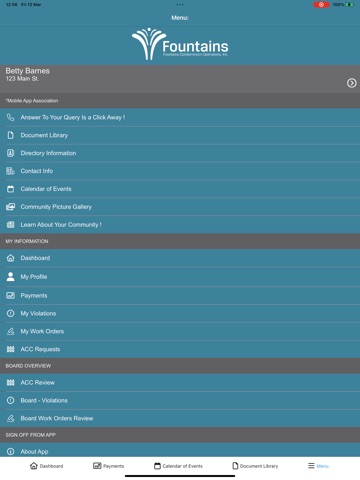
Task: Tap the Fountains logo at top
Action: click(x=180, y=44)
